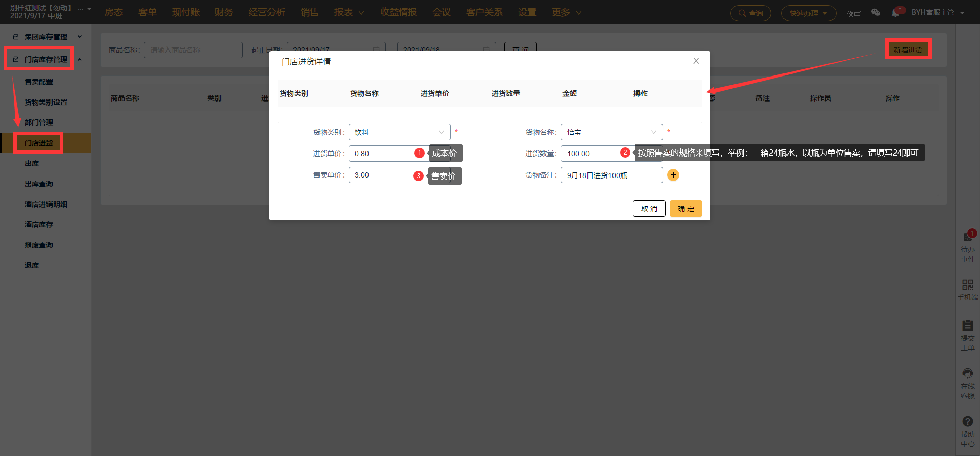Select 酒店库存 in the sidebar
This screenshot has width=980, height=456.
coord(39,224)
